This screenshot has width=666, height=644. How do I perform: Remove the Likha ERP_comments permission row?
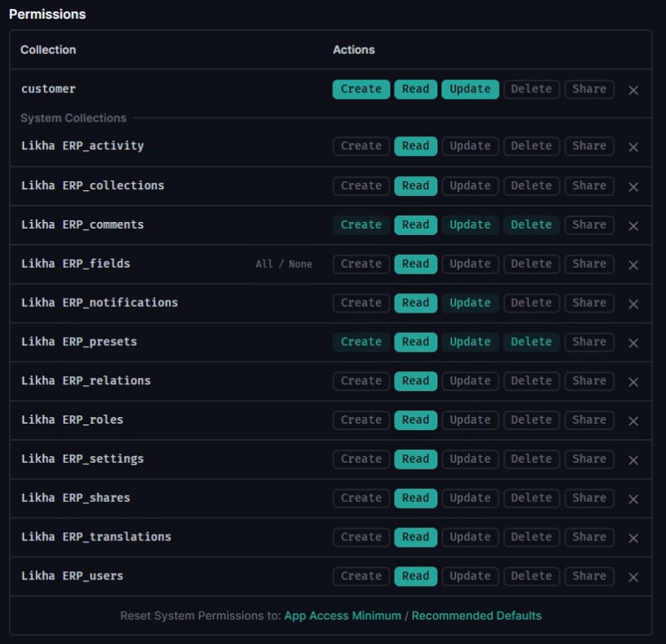(633, 225)
